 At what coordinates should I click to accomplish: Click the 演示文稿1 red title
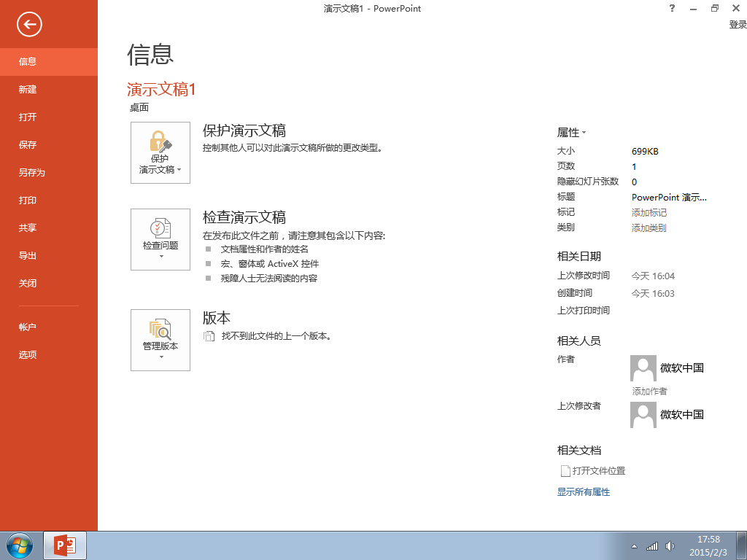(x=161, y=89)
